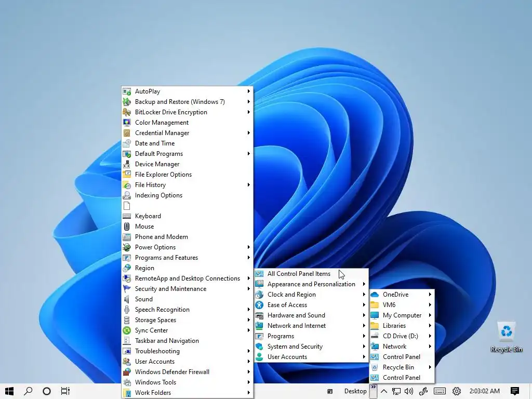Open Network and Internet entry
The height and width of the screenshot is (399, 532).
point(311,326)
